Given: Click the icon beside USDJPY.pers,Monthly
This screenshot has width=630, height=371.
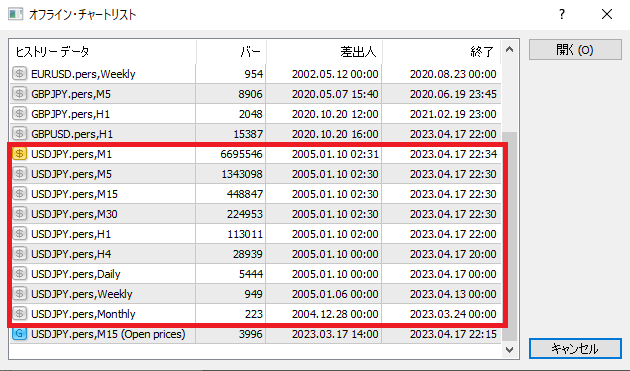Looking at the screenshot, I should 19,314.
